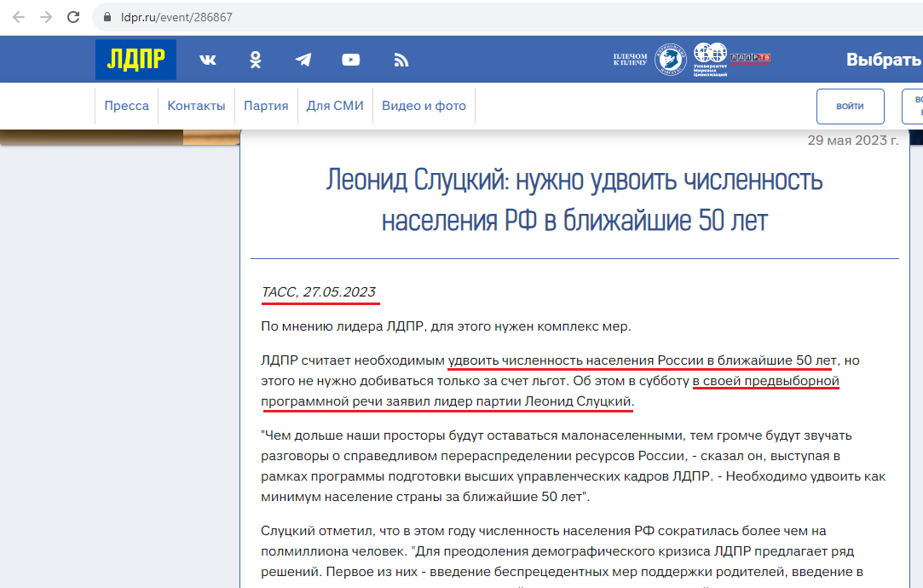Go back with the browser back arrow
Image resolution: width=923 pixels, height=588 pixels.
[x=19, y=17]
